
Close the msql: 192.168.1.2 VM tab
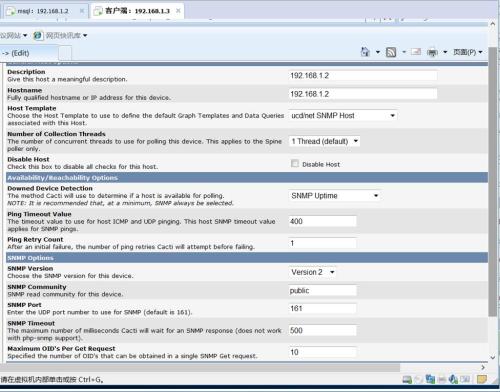[82, 11]
